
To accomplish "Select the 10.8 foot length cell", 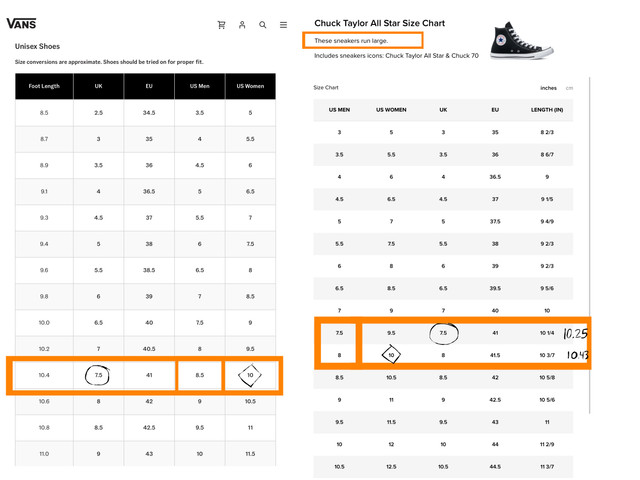I will [44, 427].
